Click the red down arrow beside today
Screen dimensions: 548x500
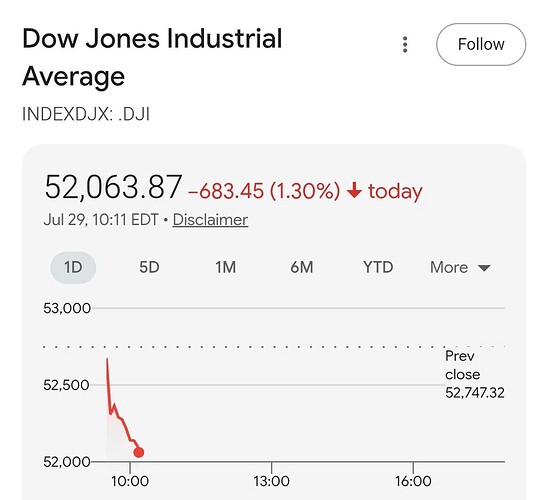[354, 191]
